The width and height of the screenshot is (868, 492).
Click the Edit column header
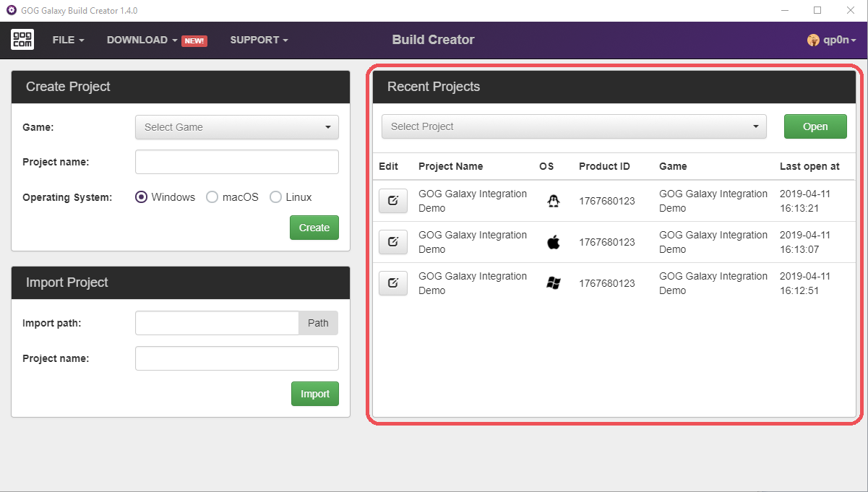[x=389, y=166]
